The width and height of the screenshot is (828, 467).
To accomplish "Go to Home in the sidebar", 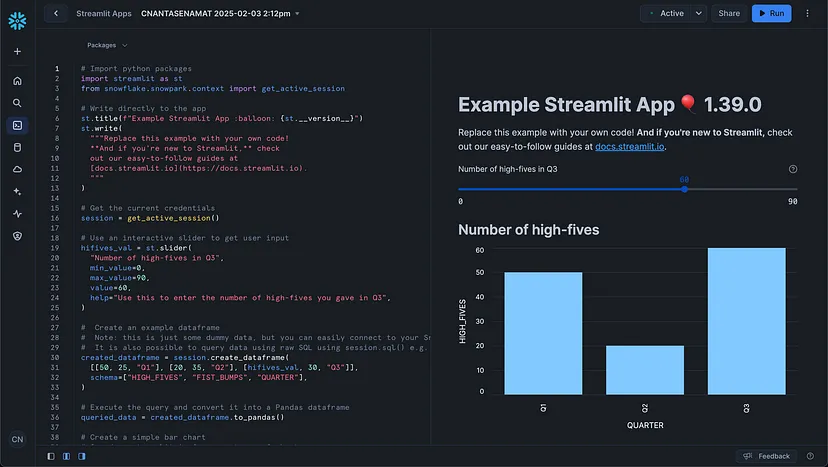I will [17, 81].
